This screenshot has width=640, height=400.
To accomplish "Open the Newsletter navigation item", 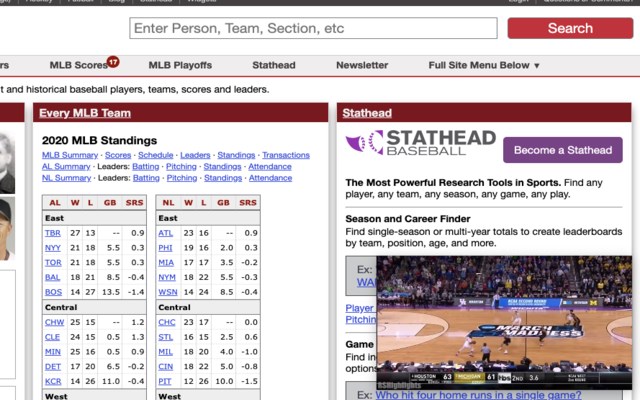I will (x=362, y=65).
